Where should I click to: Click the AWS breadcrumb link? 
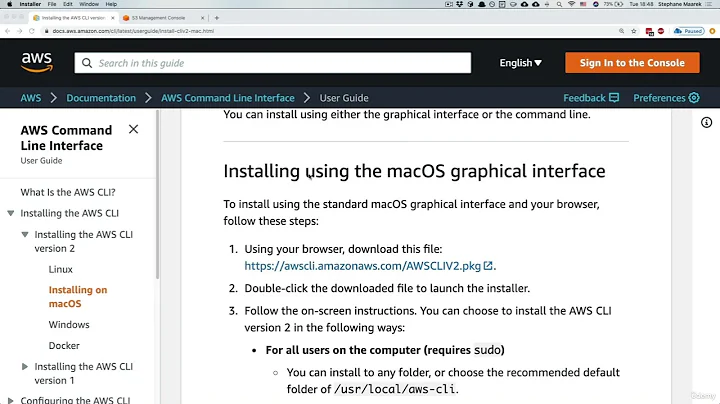pos(31,98)
